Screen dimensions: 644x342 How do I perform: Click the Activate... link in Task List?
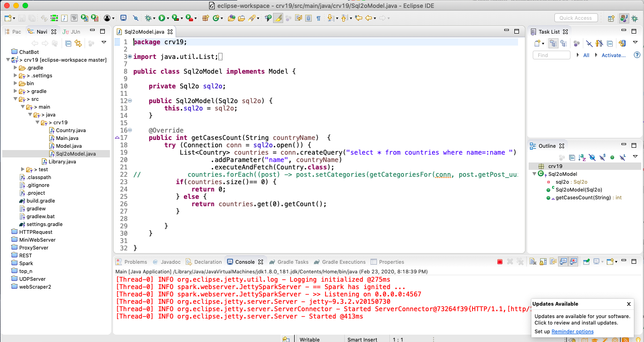[614, 55]
